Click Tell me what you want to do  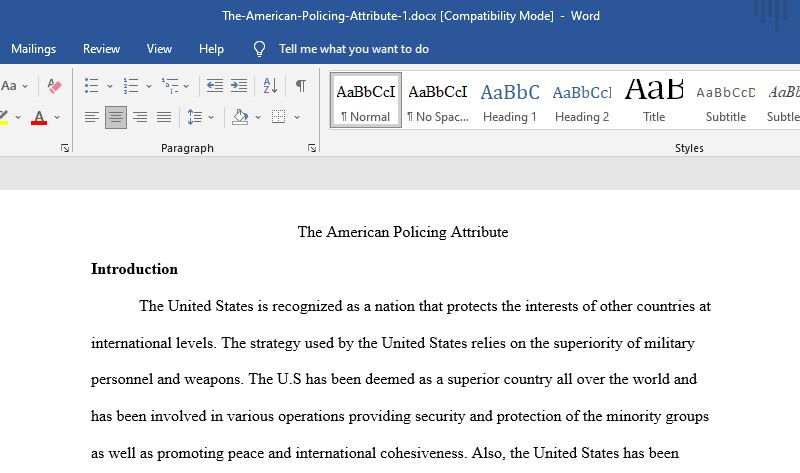[x=354, y=49]
